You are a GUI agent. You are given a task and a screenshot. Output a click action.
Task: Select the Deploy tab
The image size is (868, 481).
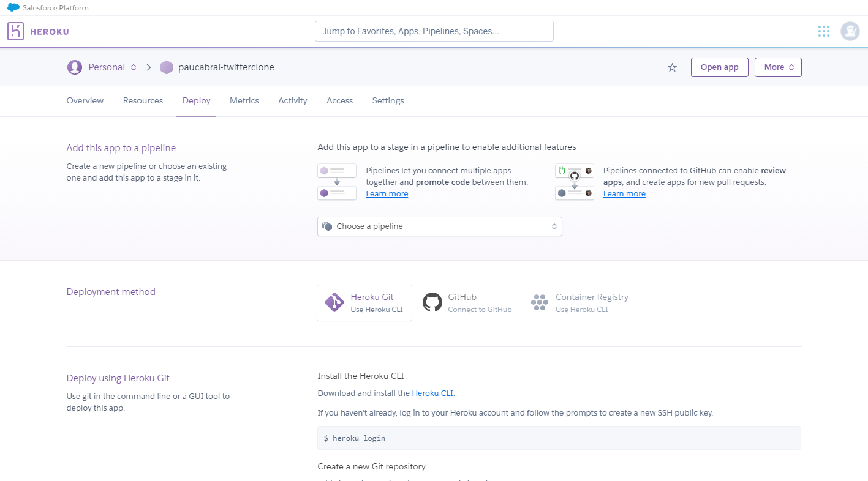coord(196,100)
